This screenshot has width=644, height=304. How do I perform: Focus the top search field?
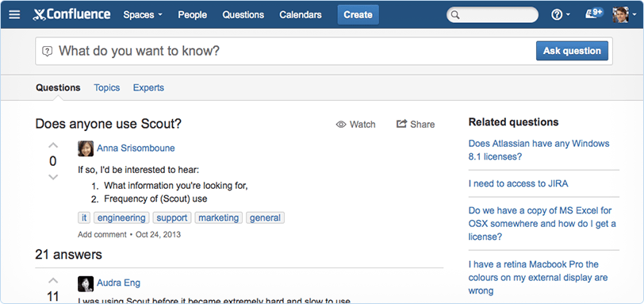point(493,15)
